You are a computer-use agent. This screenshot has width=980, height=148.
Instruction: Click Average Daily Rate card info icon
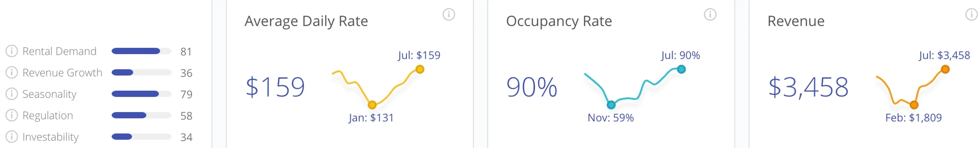449,15
